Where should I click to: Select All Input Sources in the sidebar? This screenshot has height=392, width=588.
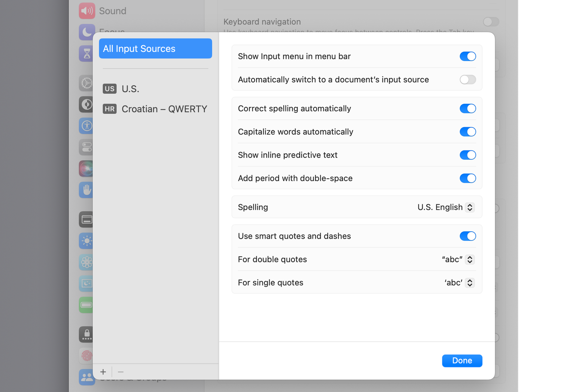click(155, 48)
